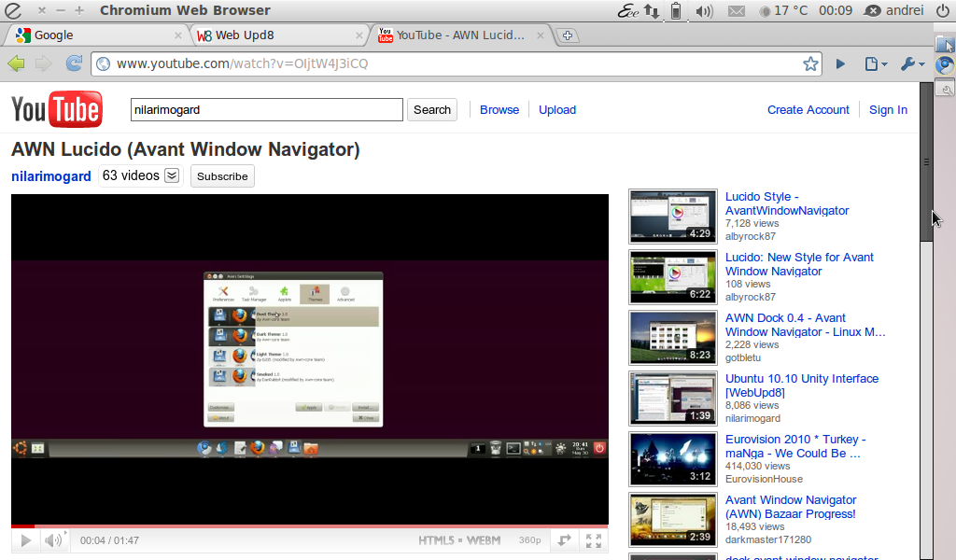Subscribe to nilarimogard channel
Screen dimensions: 956x560
[x=222, y=176]
